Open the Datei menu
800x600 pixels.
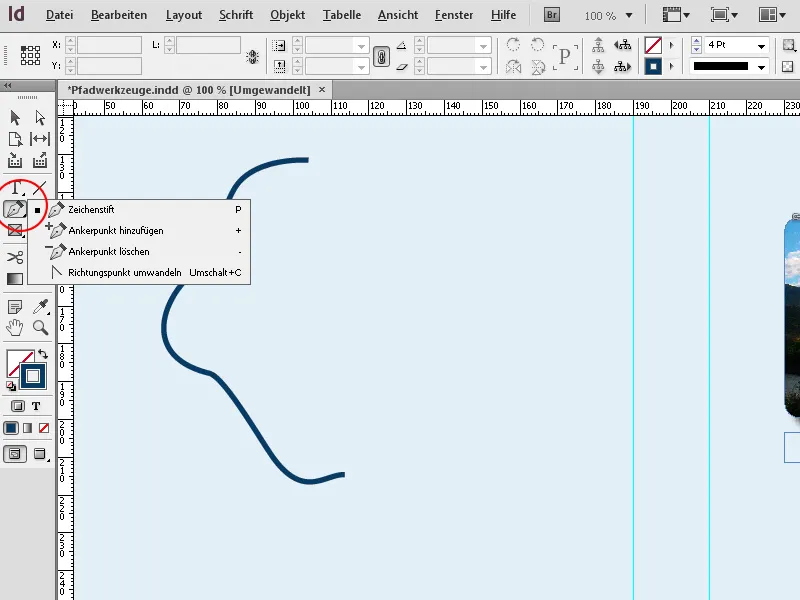click(x=59, y=15)
